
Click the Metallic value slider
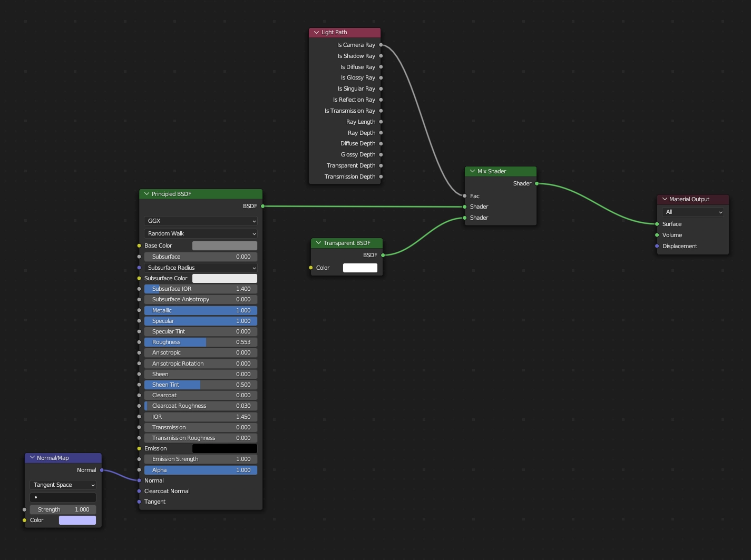200,311
